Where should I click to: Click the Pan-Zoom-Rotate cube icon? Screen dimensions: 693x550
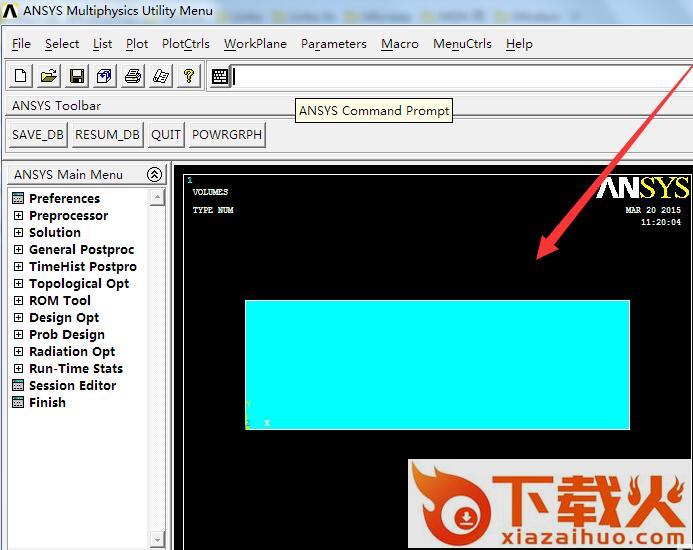pyautogui.click(x=105, y=76)
